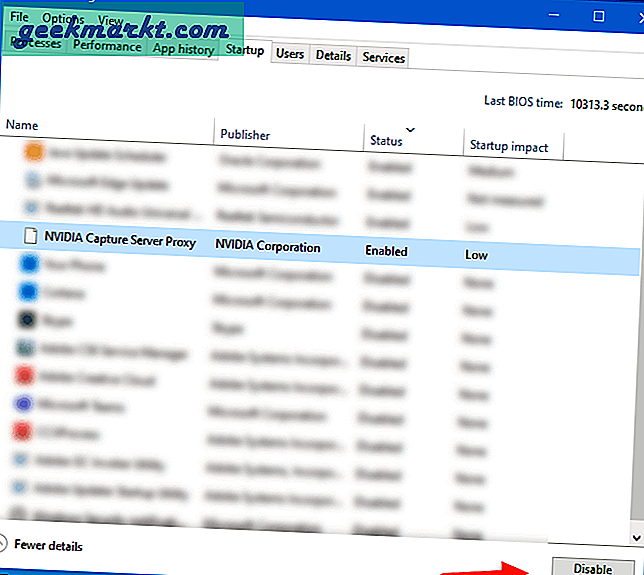The image size is (644, 575).
Task: Sort entries by the Startup impact header
Action: point(509,146)
